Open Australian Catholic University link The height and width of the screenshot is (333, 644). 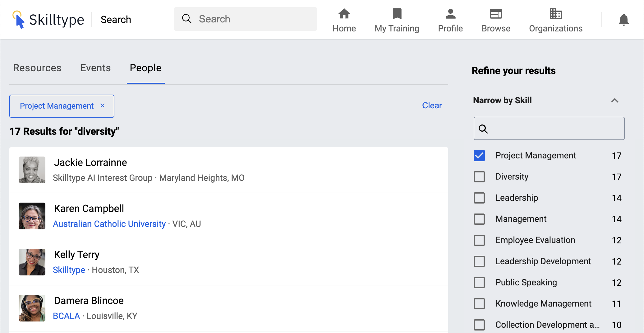click(109, 224)
